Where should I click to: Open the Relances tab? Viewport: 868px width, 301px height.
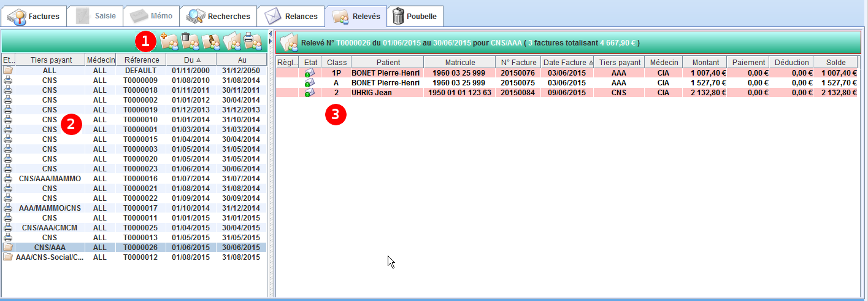[x=291, y=16]
